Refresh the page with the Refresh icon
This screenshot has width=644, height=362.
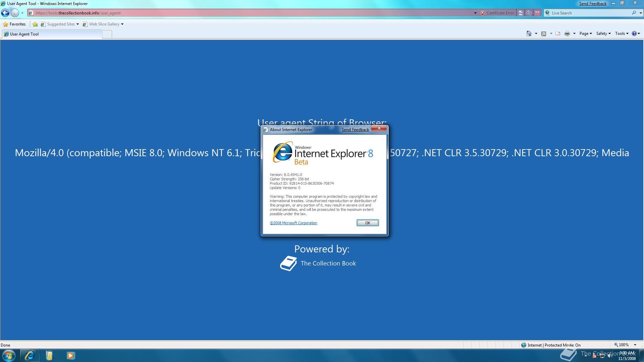(529, 13)
